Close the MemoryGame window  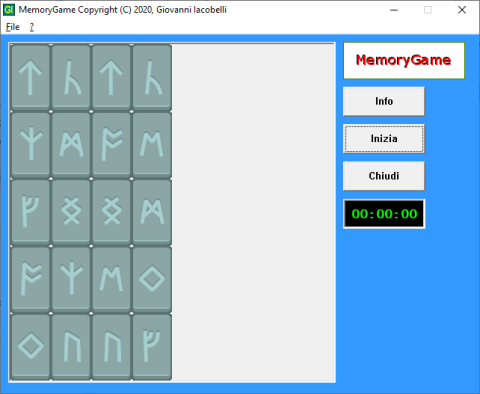(462, 10)
